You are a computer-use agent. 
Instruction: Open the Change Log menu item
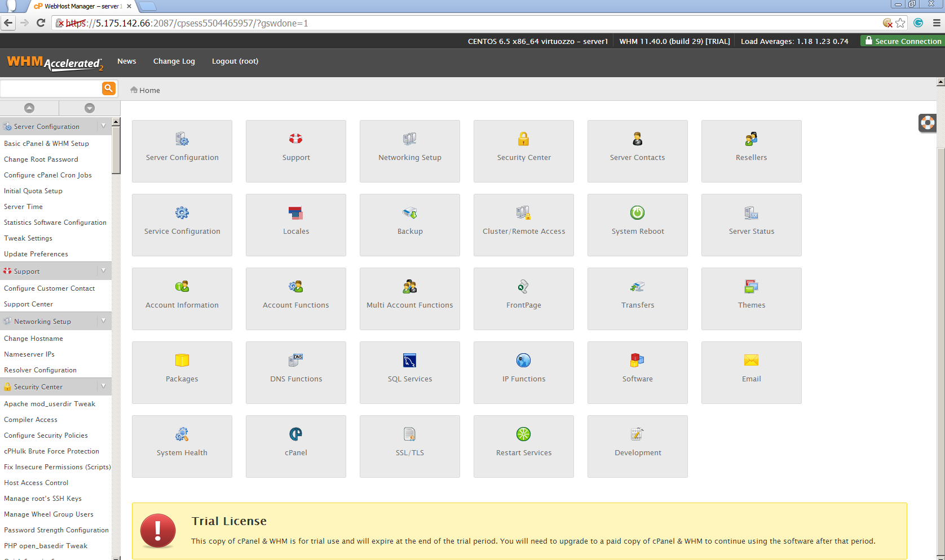pyautogui.click(x=174, y=61)
